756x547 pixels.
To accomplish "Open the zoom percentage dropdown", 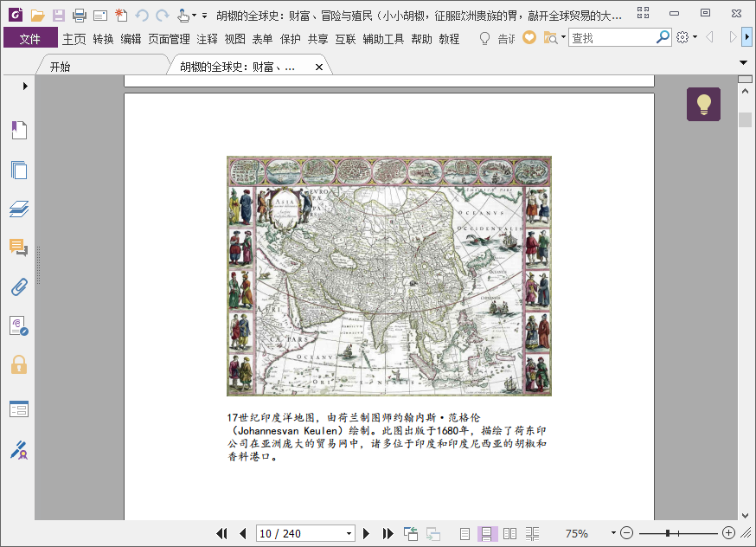I will click(613, 533).
